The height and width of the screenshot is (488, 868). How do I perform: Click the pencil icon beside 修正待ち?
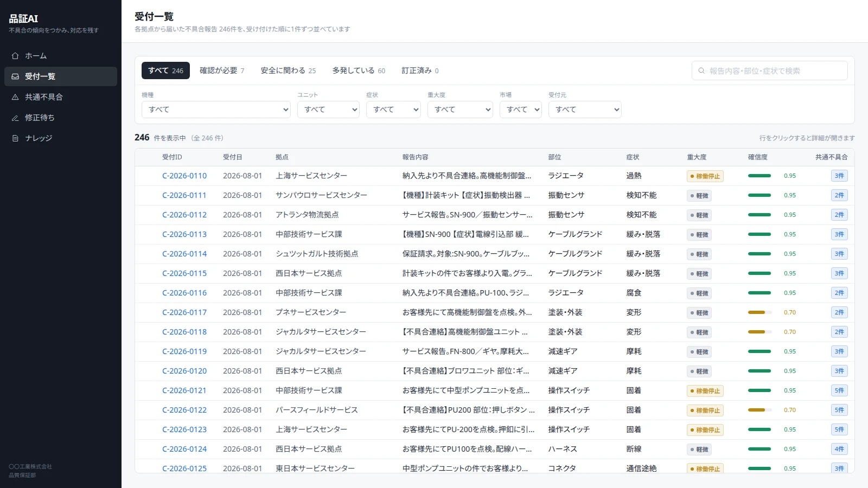coord(15,118)
